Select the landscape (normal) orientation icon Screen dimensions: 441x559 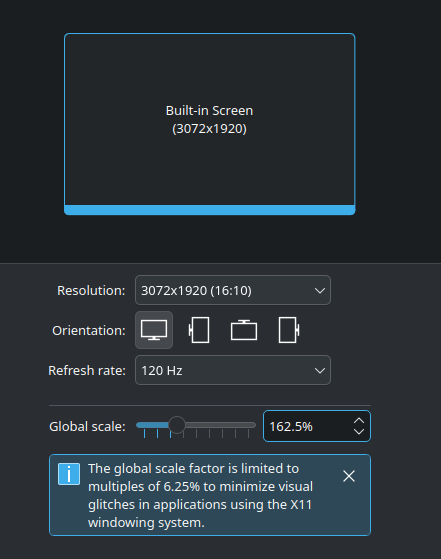click(154, 330)
